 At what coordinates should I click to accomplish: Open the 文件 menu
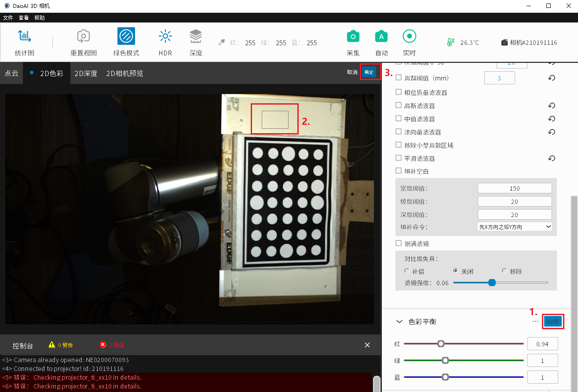[x=8, y=18]
